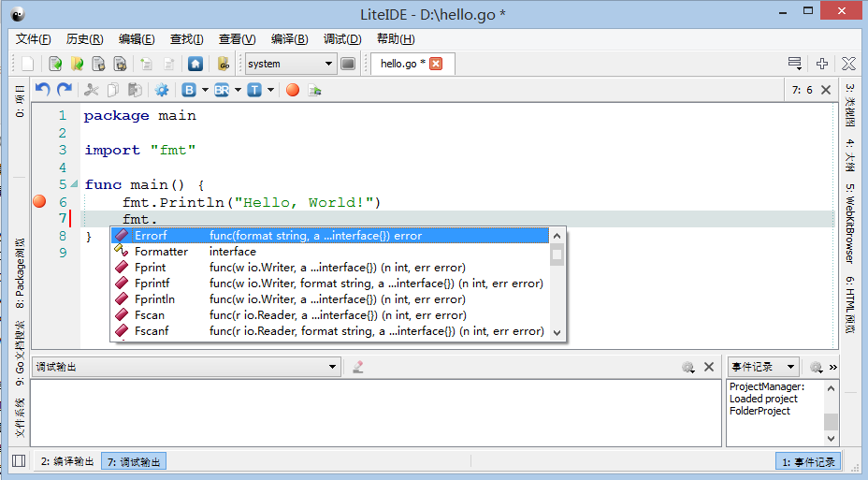
Task: Choose the Fscanf completion suggestion
Action: click(x=330, y=331)
